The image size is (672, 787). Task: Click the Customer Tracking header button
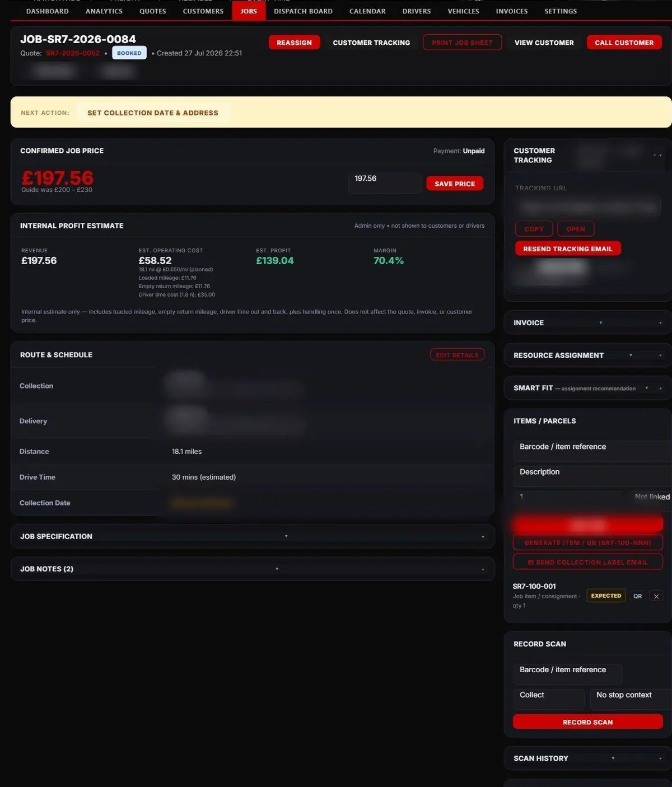tap(371, 43)
